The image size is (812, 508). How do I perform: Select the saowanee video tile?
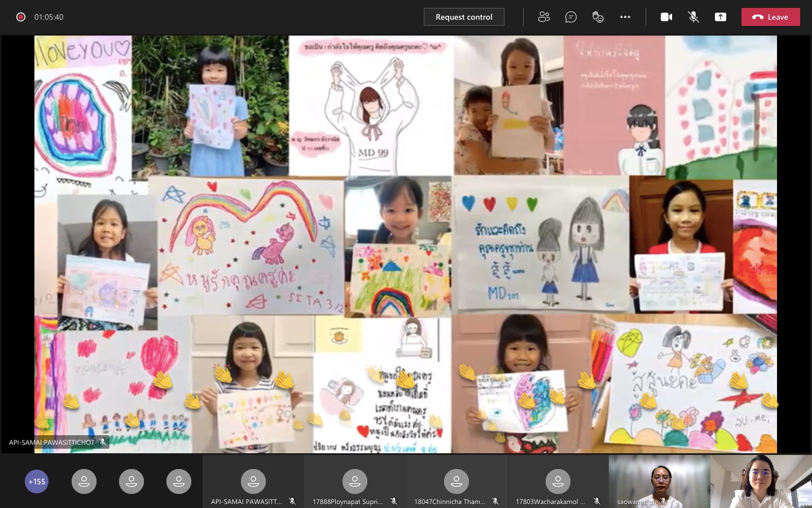point(659,481)
